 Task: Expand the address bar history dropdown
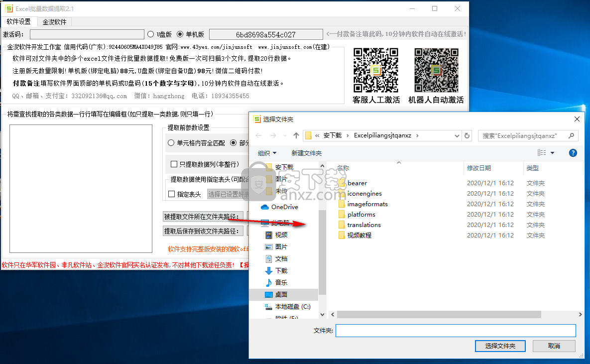[x=457, y=135]
